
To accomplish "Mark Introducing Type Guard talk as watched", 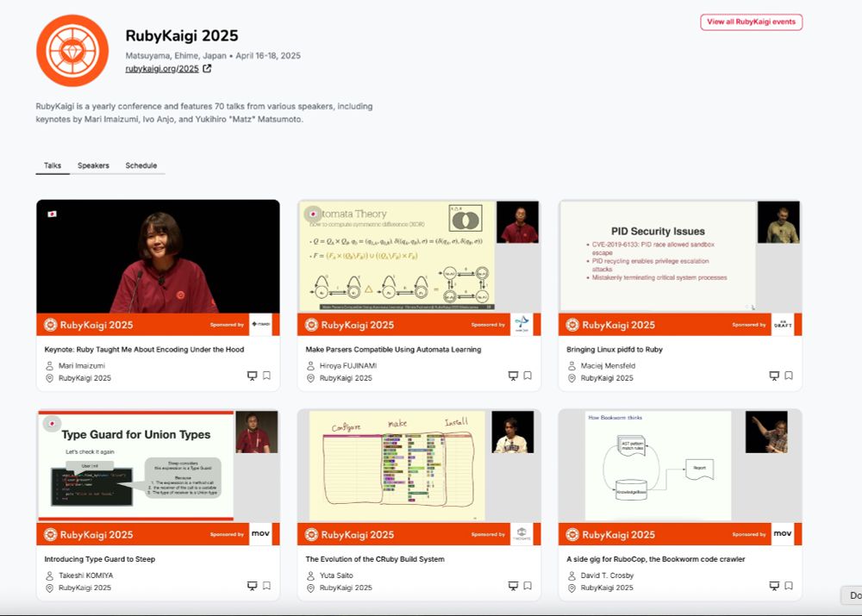I will 252,586.
